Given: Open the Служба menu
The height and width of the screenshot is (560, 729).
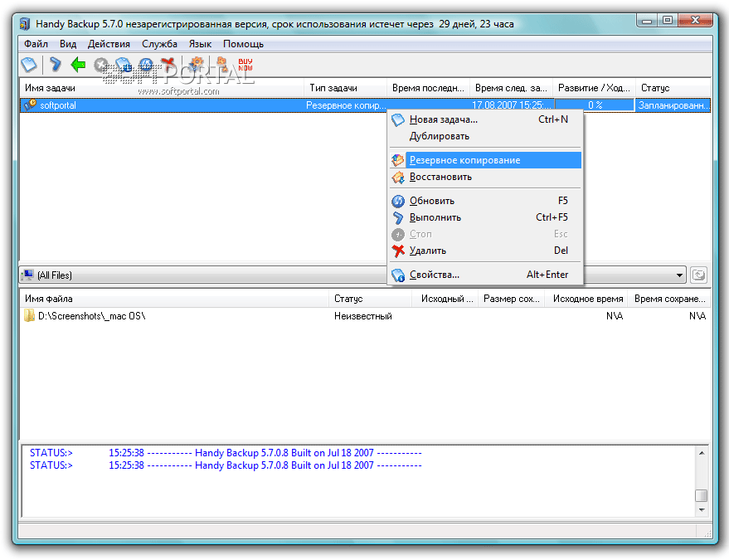Looking at the screenshot, I should [159, 44].
